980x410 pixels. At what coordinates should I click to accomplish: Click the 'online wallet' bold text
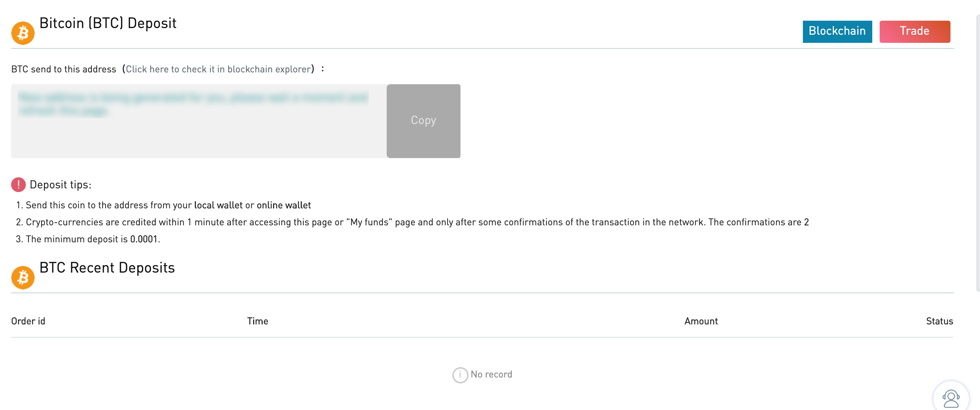283,205
